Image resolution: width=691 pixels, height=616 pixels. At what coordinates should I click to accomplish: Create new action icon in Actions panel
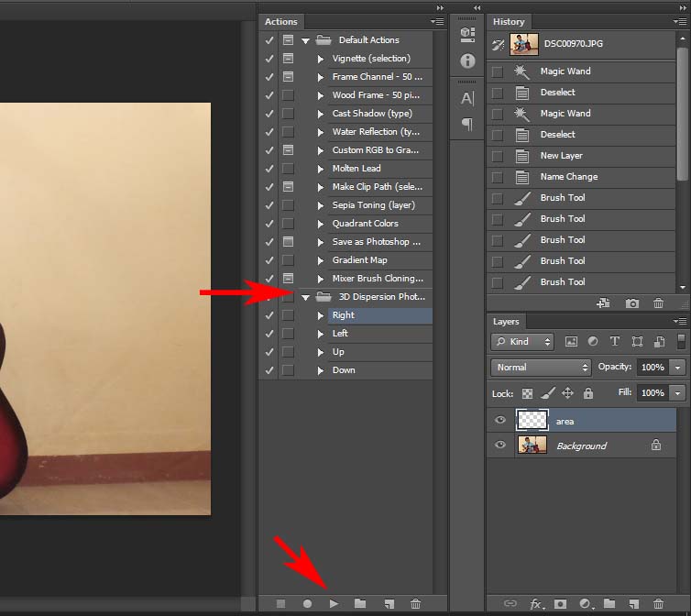[389, 603]
